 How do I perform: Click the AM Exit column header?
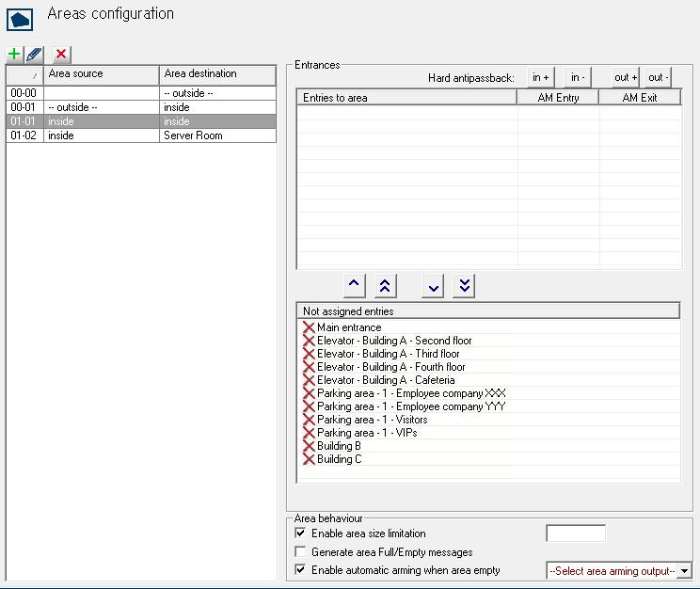pyautogui.click(x=640, y=97)
